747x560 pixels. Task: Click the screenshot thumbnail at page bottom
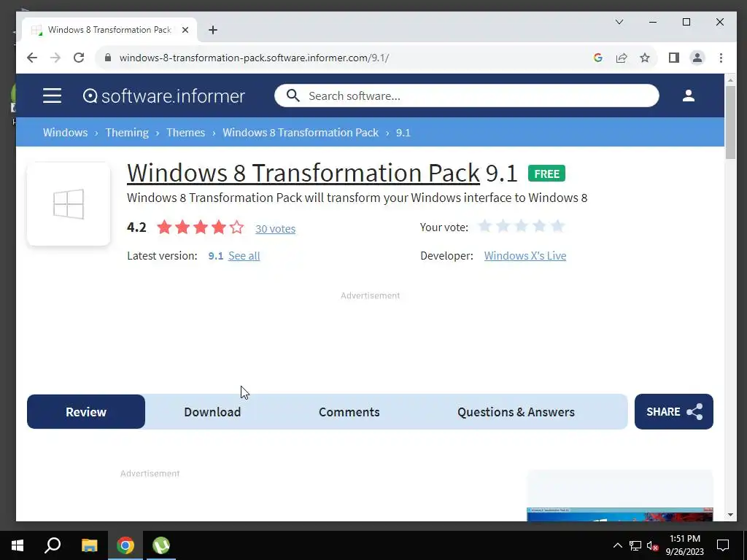coord(620,514)
